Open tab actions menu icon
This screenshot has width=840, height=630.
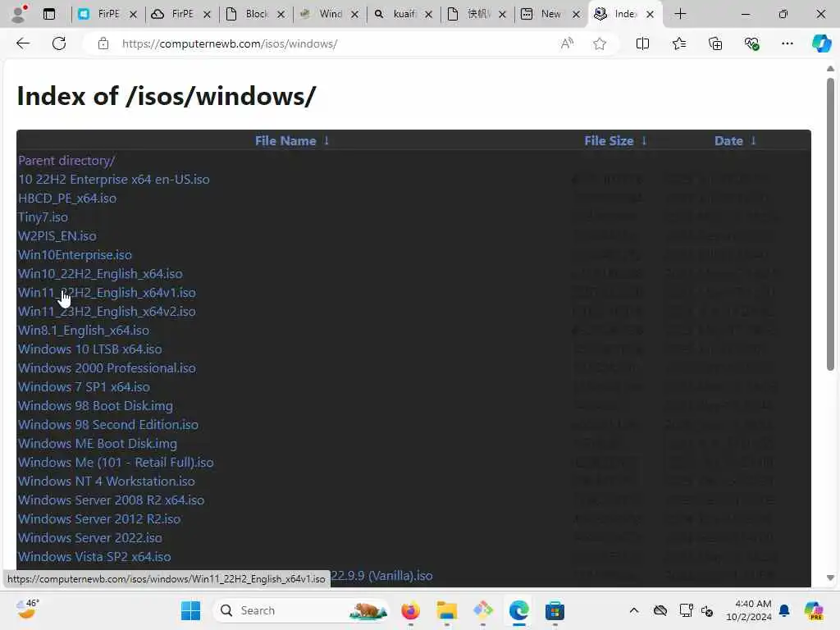coord(49,14)
